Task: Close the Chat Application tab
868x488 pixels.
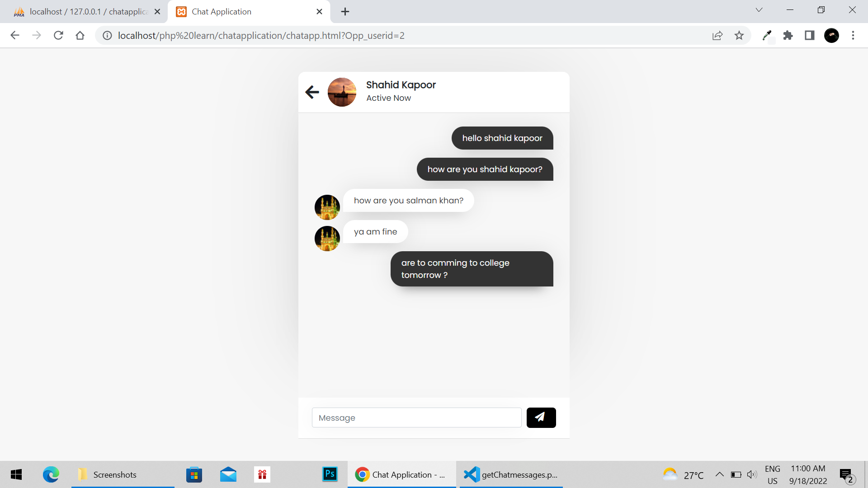Action: pos(319,12)
